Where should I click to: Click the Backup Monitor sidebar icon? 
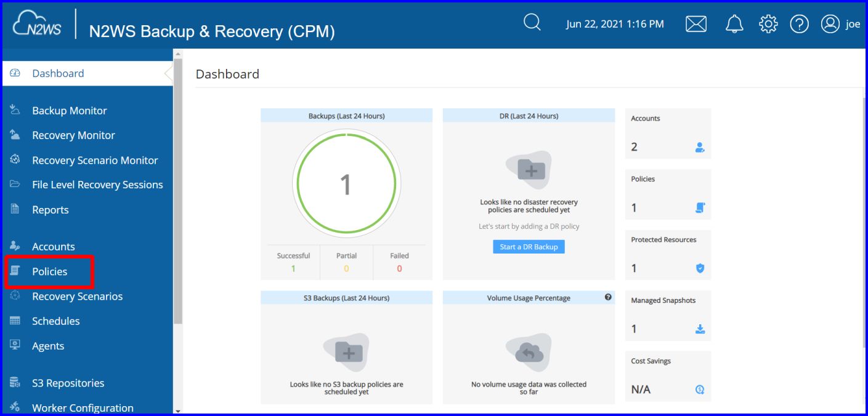15,110
